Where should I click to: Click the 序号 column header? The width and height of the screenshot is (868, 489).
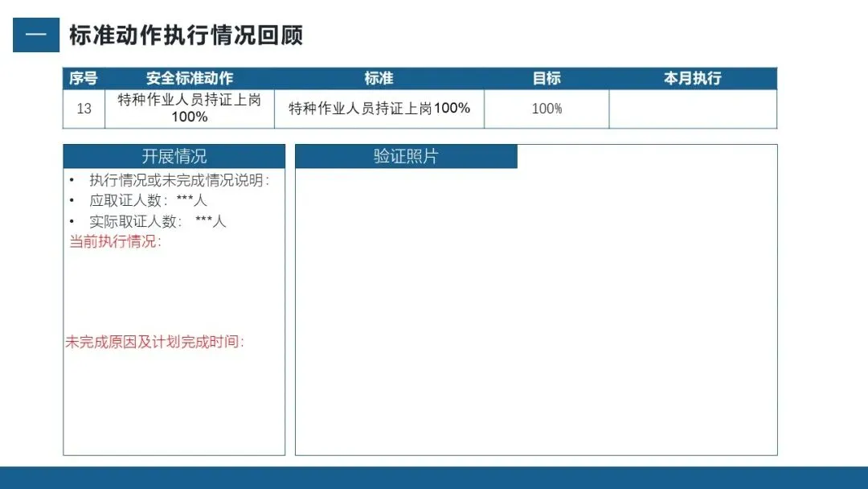coord(84,79)
